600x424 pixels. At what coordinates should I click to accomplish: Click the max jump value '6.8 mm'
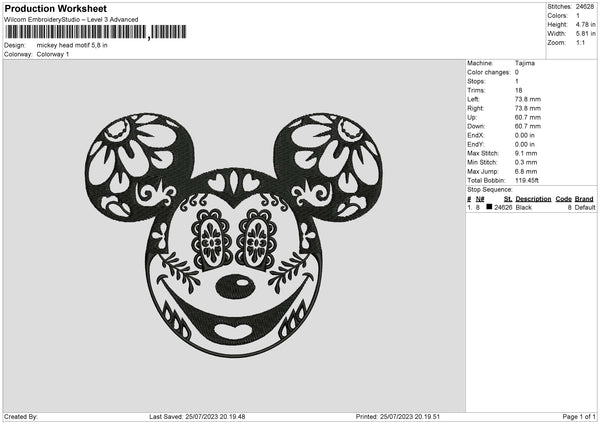(x=526, y=171)
